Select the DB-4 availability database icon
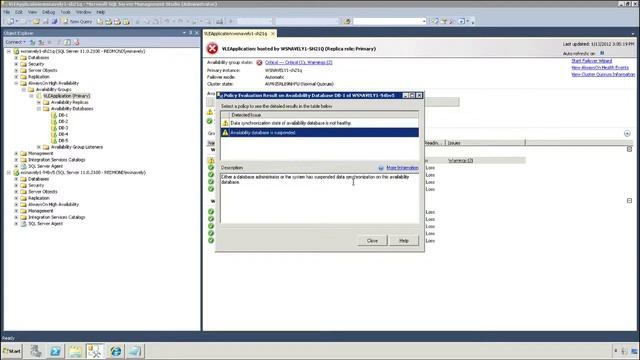640x360 pixels. (x=54, y=134)
